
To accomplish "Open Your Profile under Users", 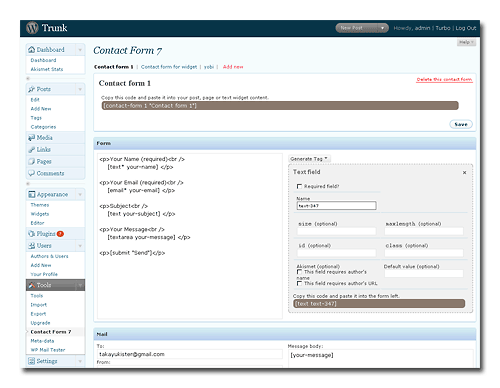I will [x=44, y=274].
